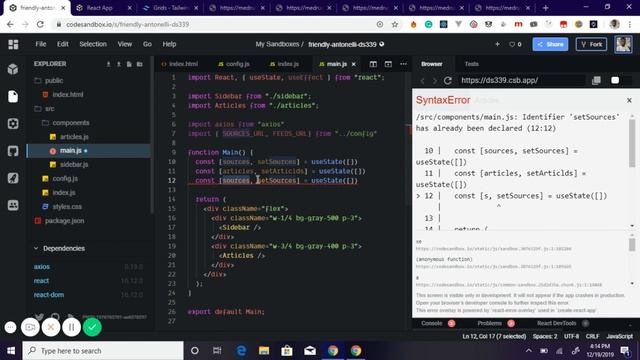Open the Live collaboration people icon
Image resolution: width=640 pixels, height=360 pixels.
click(x=13, y=205)
